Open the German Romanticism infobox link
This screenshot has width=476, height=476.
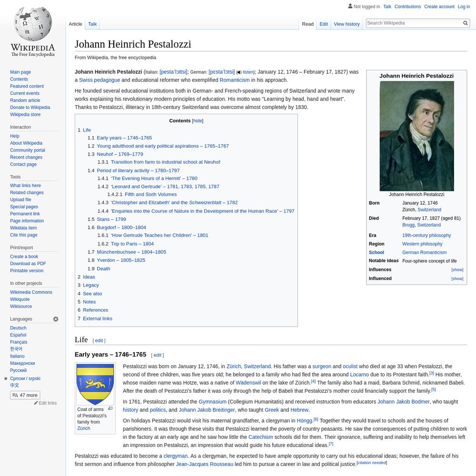pyautogui.click(x=425, y=252)
